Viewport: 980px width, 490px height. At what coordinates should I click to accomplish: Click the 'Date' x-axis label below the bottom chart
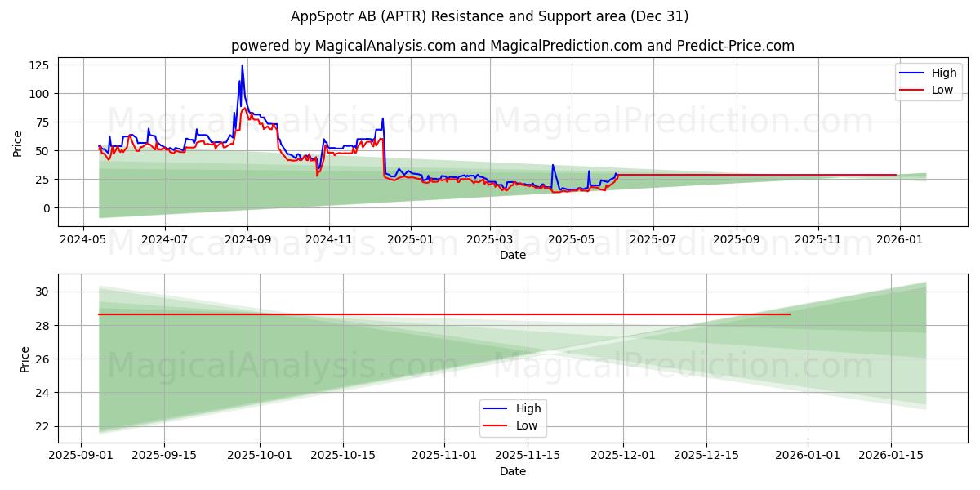pos(513,472)
